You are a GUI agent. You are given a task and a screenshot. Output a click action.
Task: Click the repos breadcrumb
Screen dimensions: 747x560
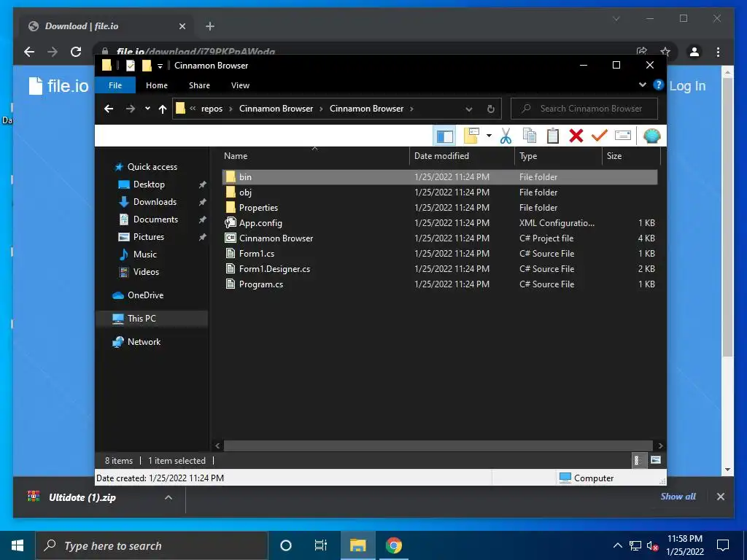212,109
